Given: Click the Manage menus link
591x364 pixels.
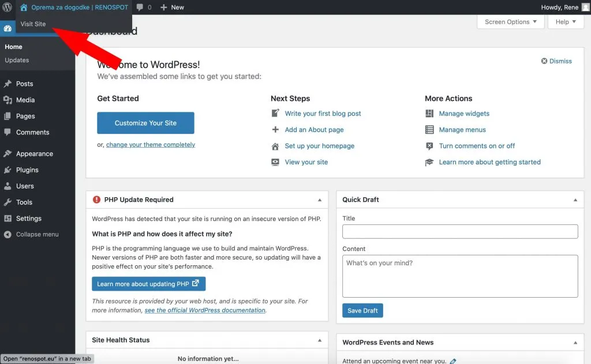Looking at the screenshot, I should point(462,130).
